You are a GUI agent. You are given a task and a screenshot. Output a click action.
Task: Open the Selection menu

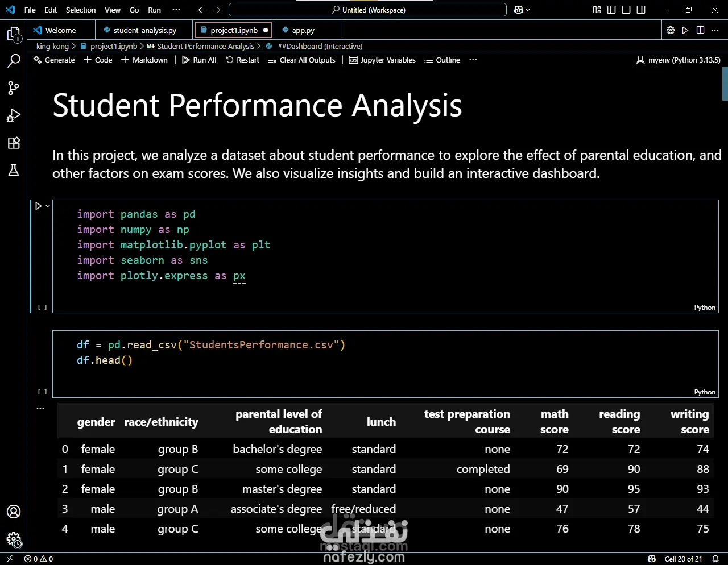(x=81, y=10)
